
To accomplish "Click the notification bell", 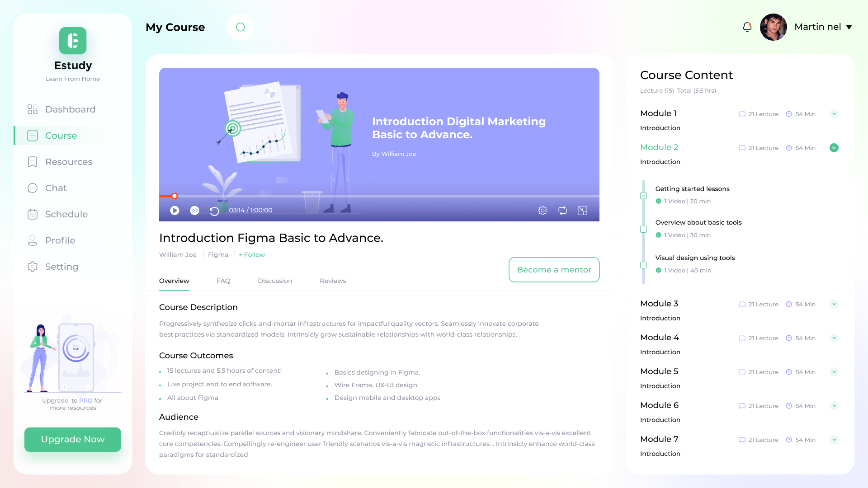I will point(746,27).
